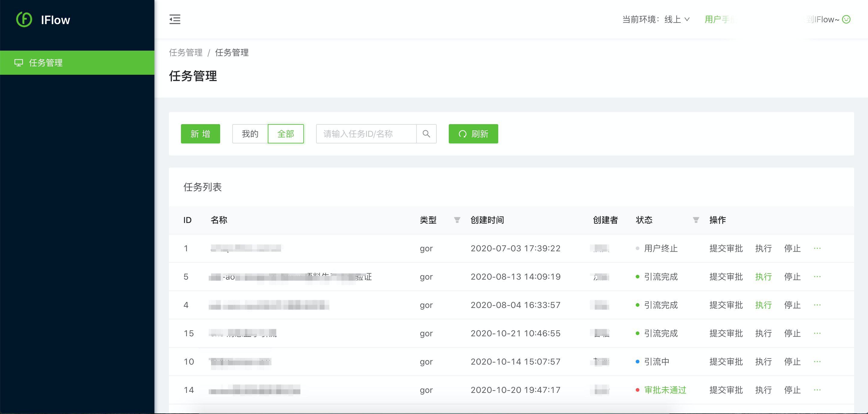Click the 刷新 refresh button
The width and height of the screenshot is (868, 414).
coord(473,133)
